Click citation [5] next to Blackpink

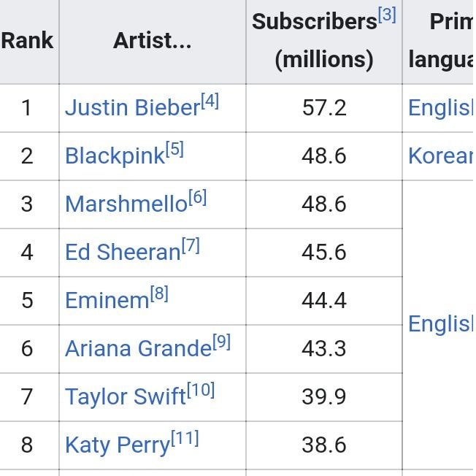point(174,149)
